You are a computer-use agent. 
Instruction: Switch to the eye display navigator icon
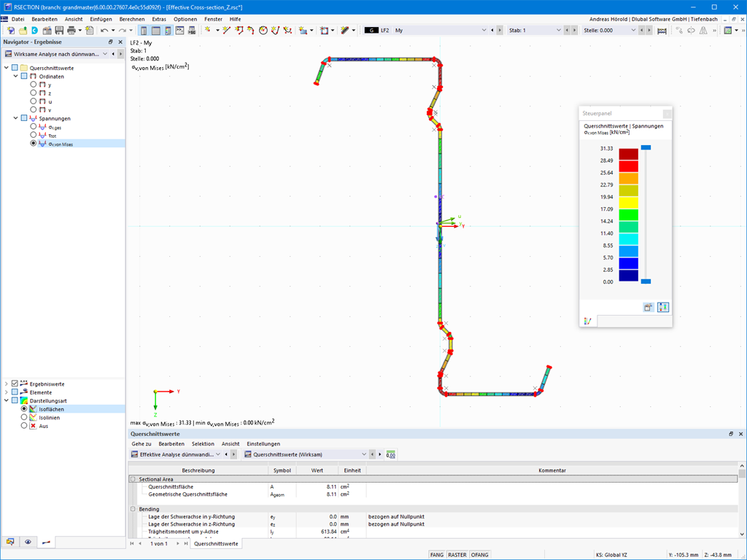pos(28,542)
